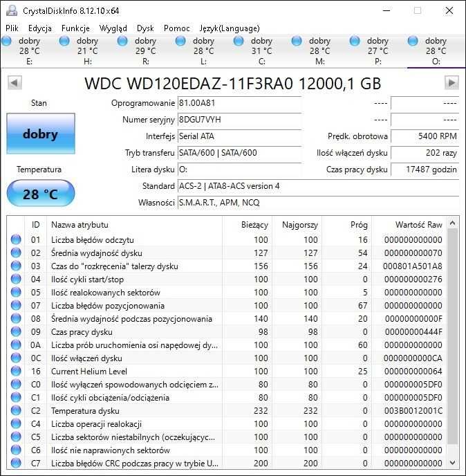The height and width of the screenshot is (476, 466).
Task: Click the Interfejs field Serial ATA
Action: coord(239,136)
